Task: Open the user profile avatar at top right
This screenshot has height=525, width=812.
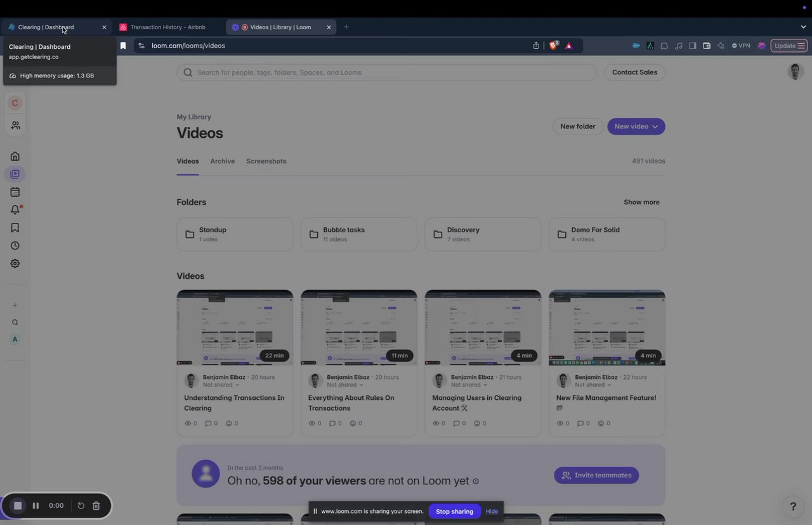Action: (796, 72)
